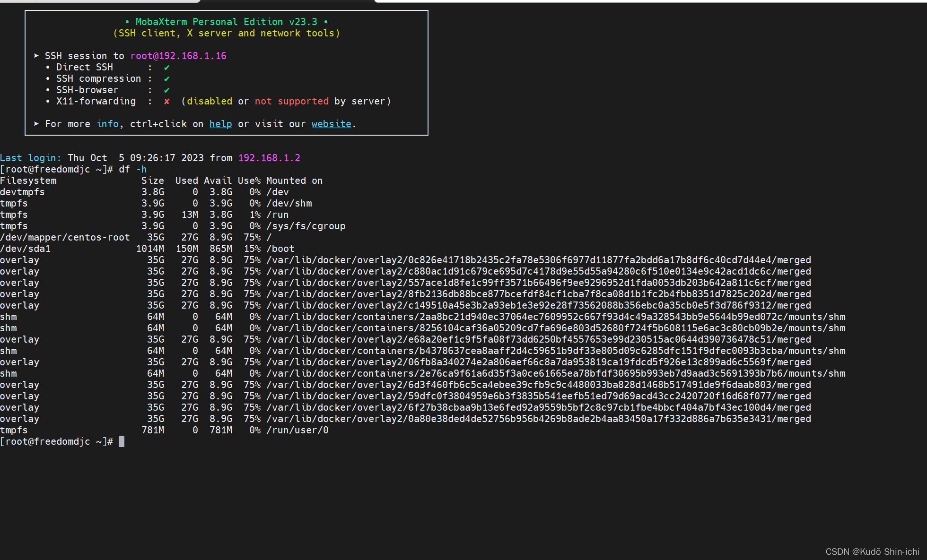The width and height of the screenshot is (927, 560).
Task: Click the Filesystem column header
Action: 28,181
